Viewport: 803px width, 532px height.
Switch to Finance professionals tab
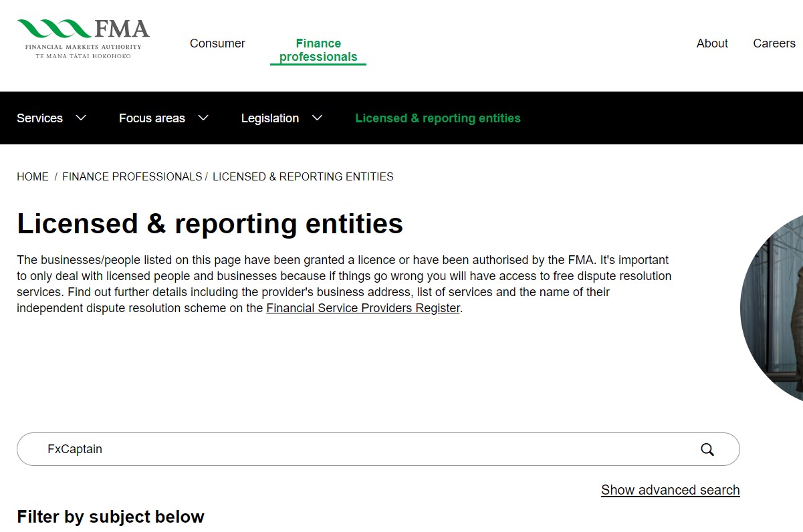click(x=318, y=50)
